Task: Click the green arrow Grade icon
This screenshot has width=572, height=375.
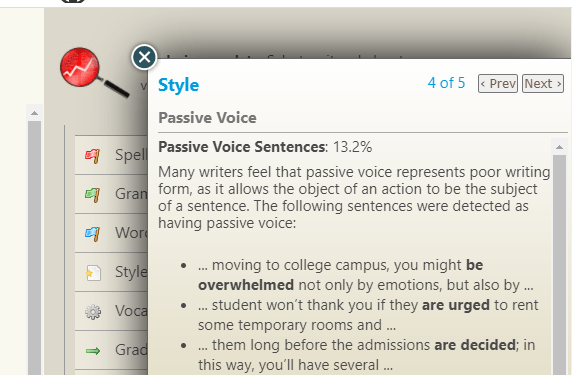Action: point(93,351)
